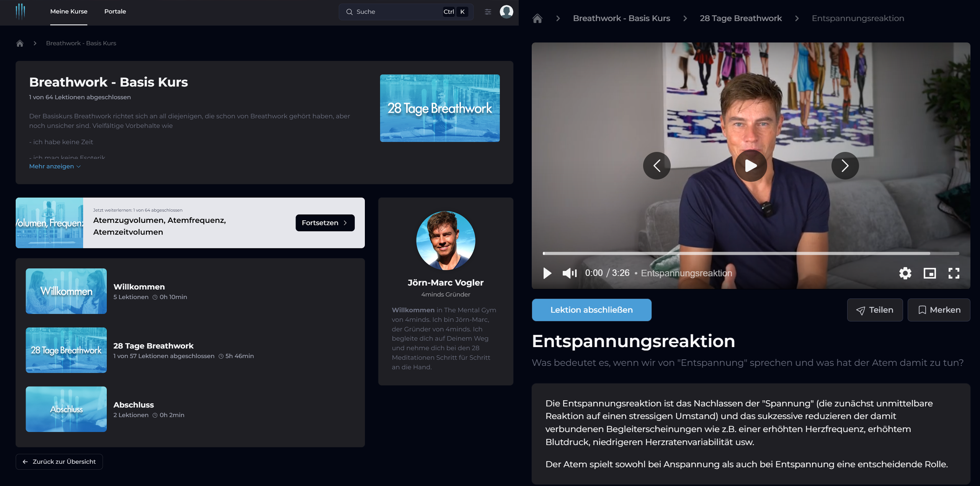This screenshot has height=486, width=980.
Task: Click the '5h 46min' duration text
Action: pyautogui.click(x=240, y=356)
